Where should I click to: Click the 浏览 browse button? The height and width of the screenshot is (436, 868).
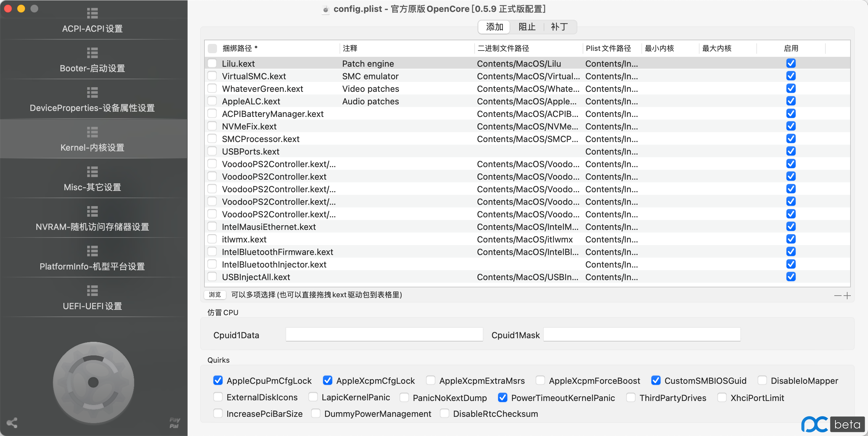[x=215, y=295]
